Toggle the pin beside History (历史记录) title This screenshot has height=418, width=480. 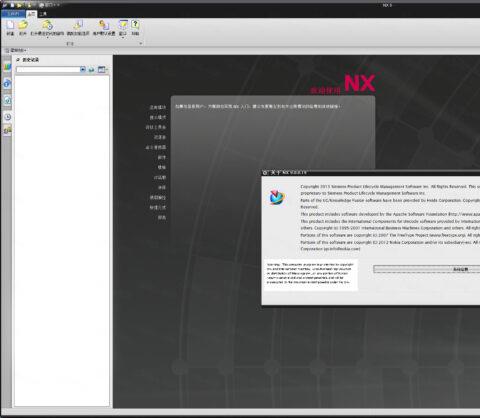tap(18, 60)
